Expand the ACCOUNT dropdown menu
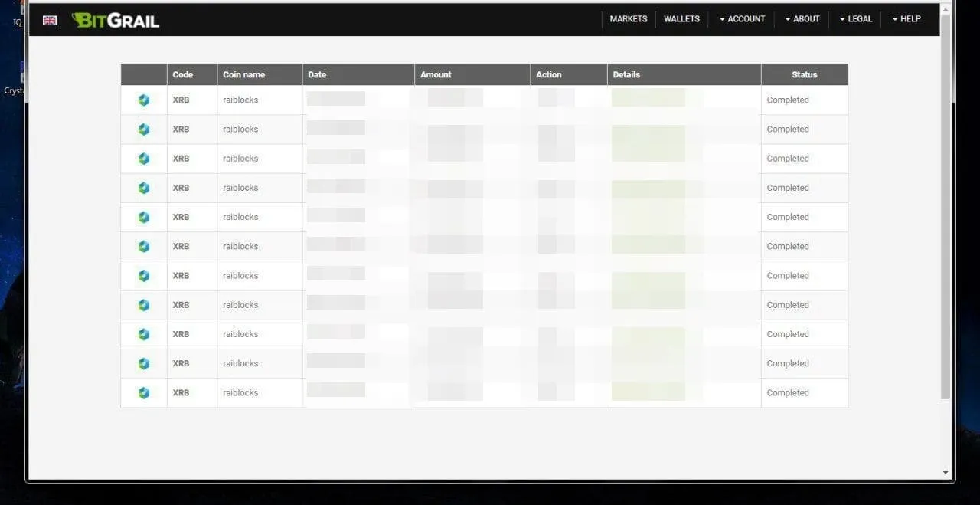The image size is (980, 505). tap(742, 19)
